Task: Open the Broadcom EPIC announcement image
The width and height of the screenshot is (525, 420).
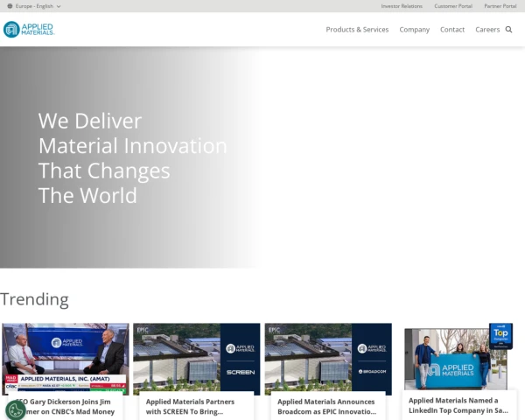Action: pyautogui.click(x=328, y=359)
